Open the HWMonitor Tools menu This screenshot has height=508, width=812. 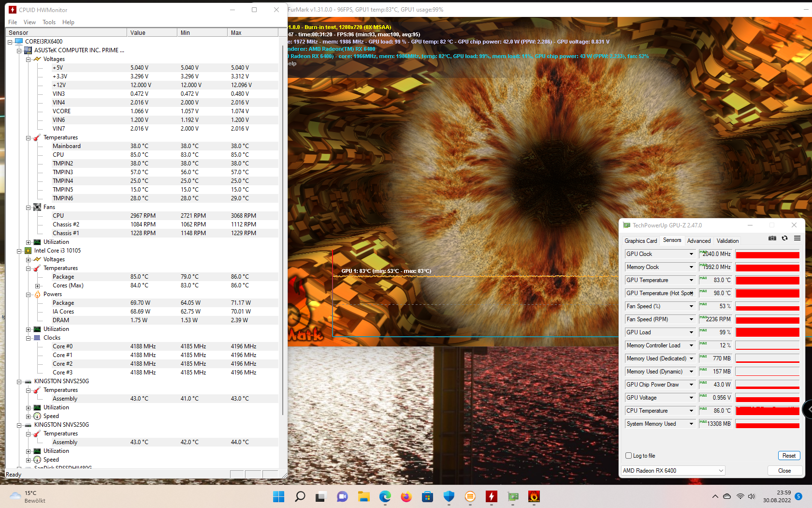[x=49, y=22]
